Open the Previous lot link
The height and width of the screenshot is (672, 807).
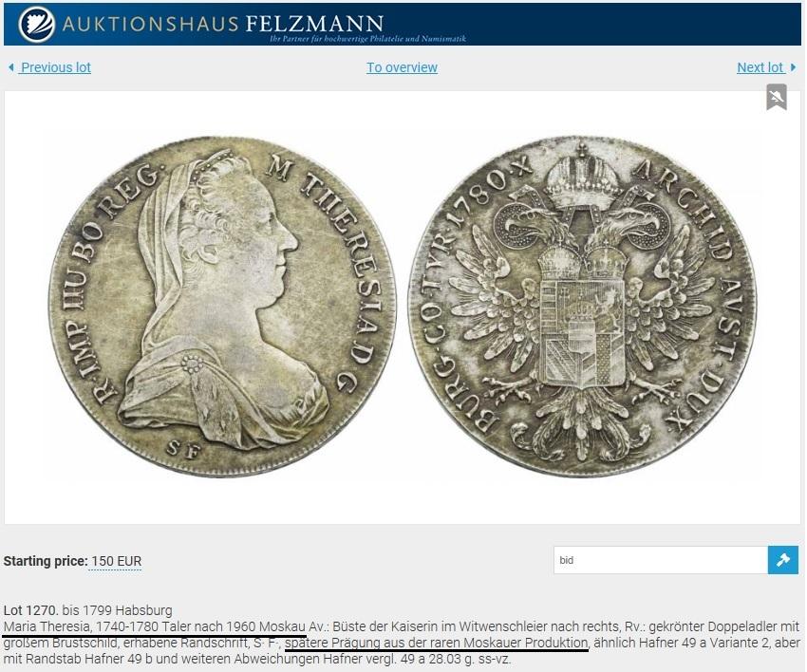56,67
